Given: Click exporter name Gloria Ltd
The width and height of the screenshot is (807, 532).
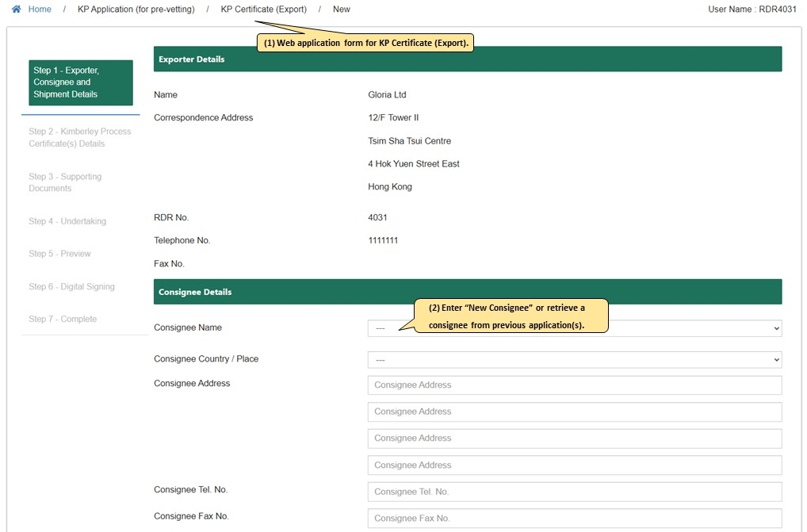Looking at the screenshot, I should coord(387,94).
